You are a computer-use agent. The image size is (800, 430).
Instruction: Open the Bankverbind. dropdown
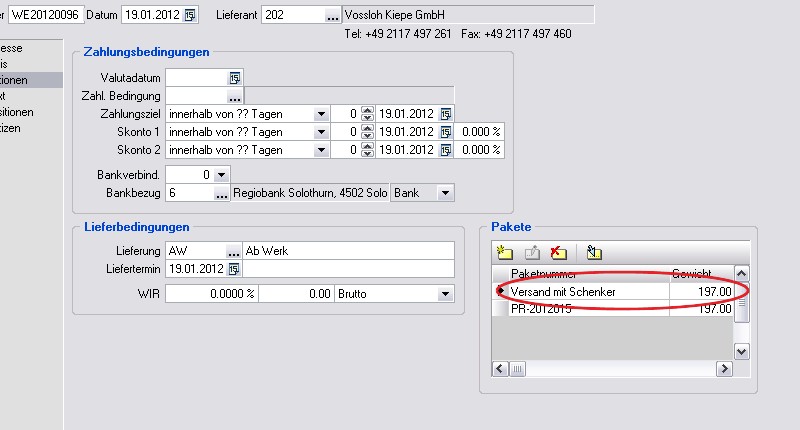221,174
